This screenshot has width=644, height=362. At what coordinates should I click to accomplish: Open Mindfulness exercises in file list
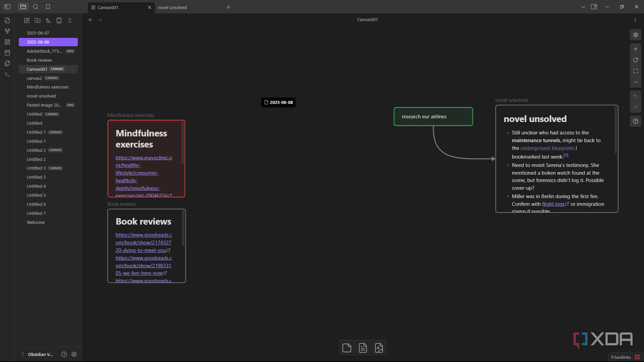[x=48, y=87]
